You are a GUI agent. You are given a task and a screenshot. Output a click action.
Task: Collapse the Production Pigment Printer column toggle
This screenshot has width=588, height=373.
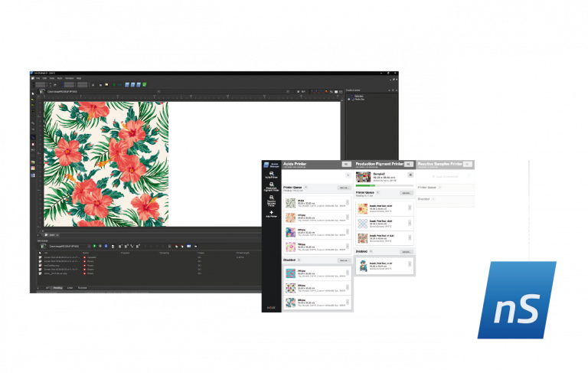click(408, 165)
